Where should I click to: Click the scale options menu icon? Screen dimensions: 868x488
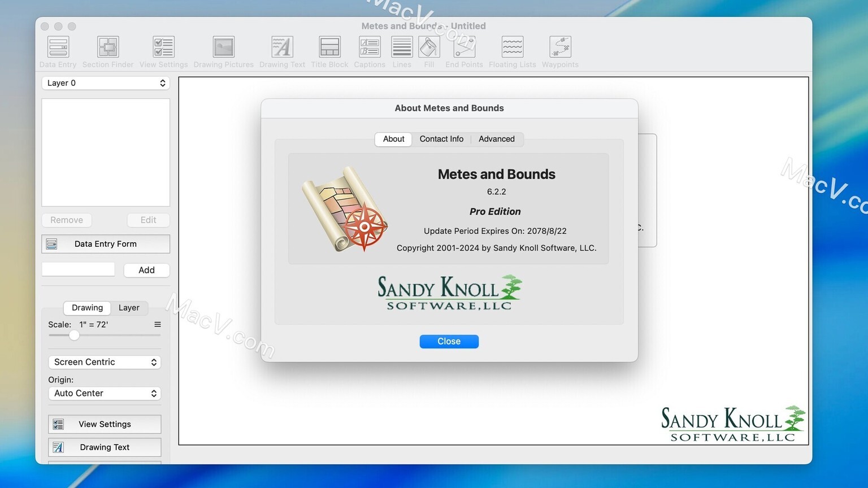(158, 324)
